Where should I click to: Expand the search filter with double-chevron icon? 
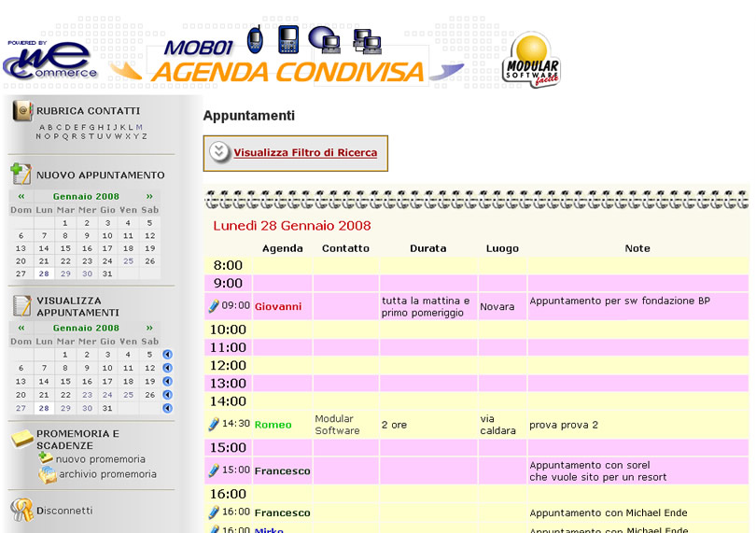(x=219, y=152)
